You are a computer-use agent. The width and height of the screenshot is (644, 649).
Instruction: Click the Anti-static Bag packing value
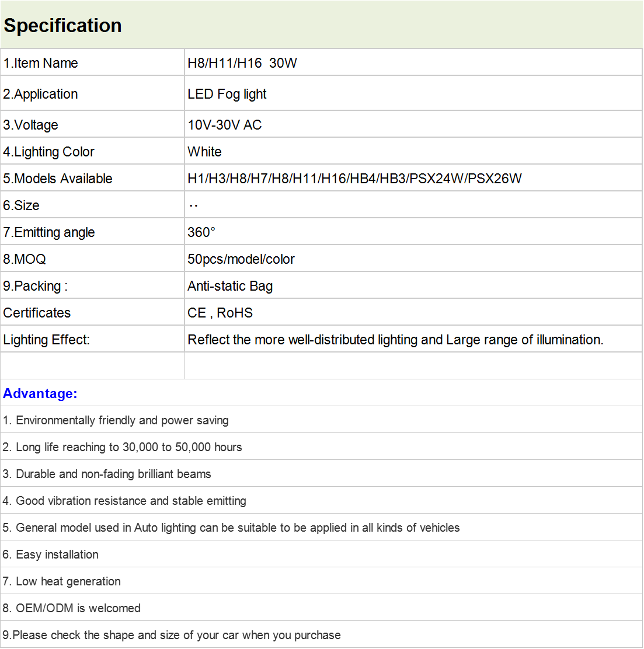(x=230, y=286)
